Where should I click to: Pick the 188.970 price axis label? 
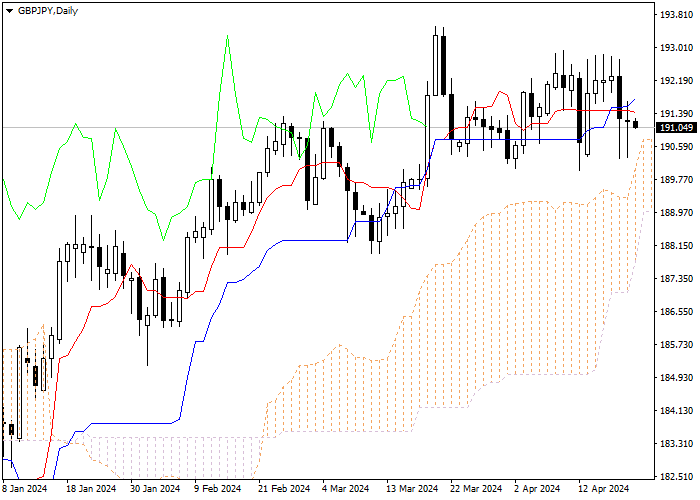point(676,213)
